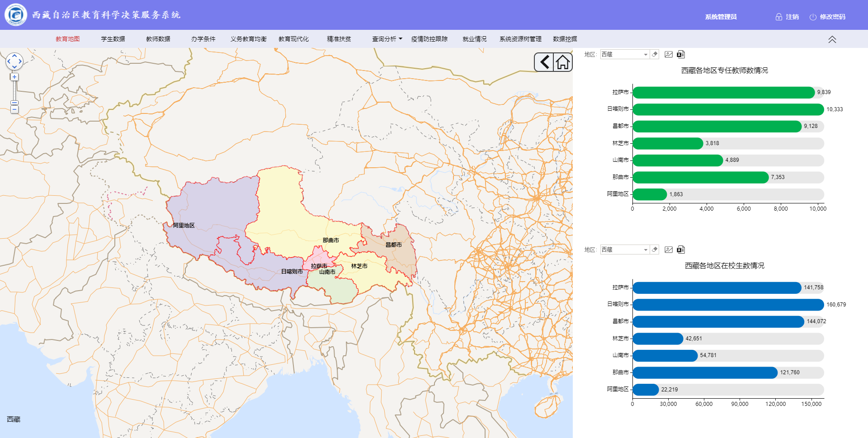Screen dimensions: 868x438
Task: Export the teacher count chart to Excel
Action: pyautogui.click(x=681, y=55)
